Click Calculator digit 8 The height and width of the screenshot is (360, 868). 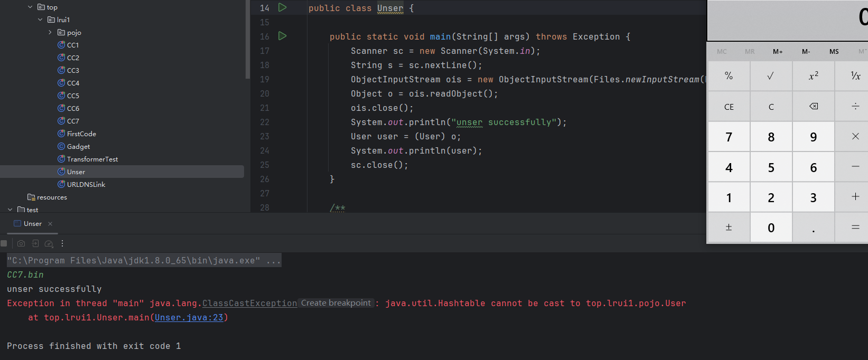tap(771, 137)
